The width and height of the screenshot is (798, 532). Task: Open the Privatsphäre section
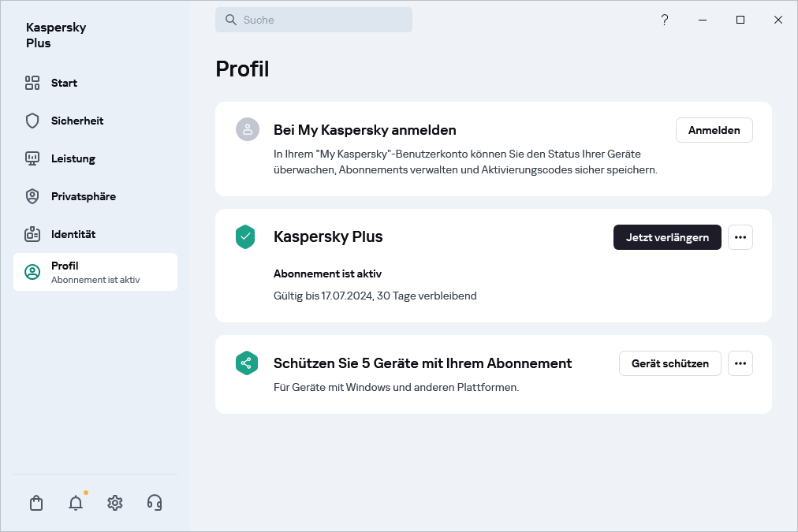[x=83, y=196]
